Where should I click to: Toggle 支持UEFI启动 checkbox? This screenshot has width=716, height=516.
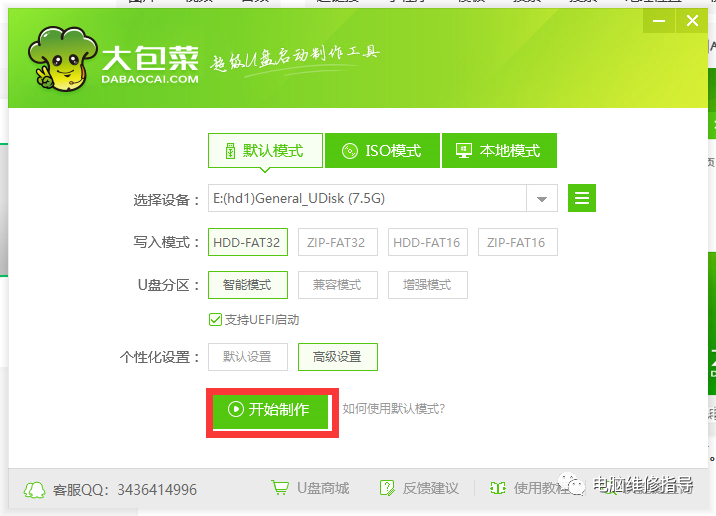(x=215, y=320)
